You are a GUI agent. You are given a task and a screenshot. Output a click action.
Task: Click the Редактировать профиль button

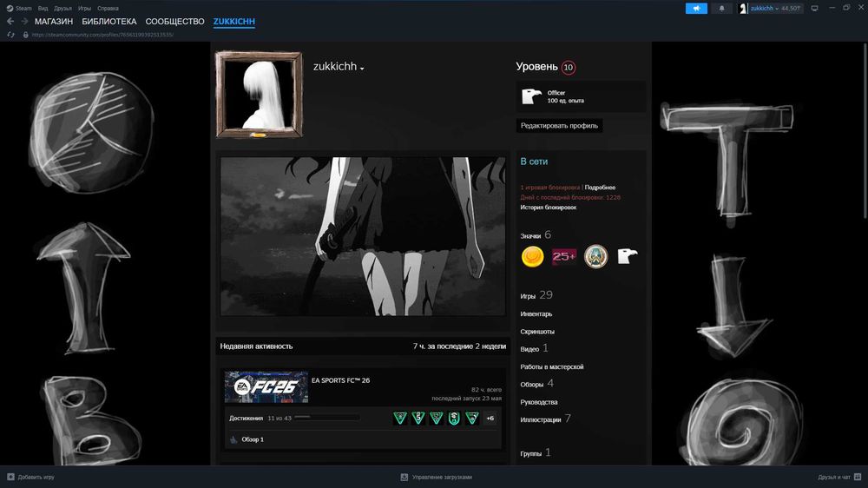pyautogui.click(x=559, y=126)
